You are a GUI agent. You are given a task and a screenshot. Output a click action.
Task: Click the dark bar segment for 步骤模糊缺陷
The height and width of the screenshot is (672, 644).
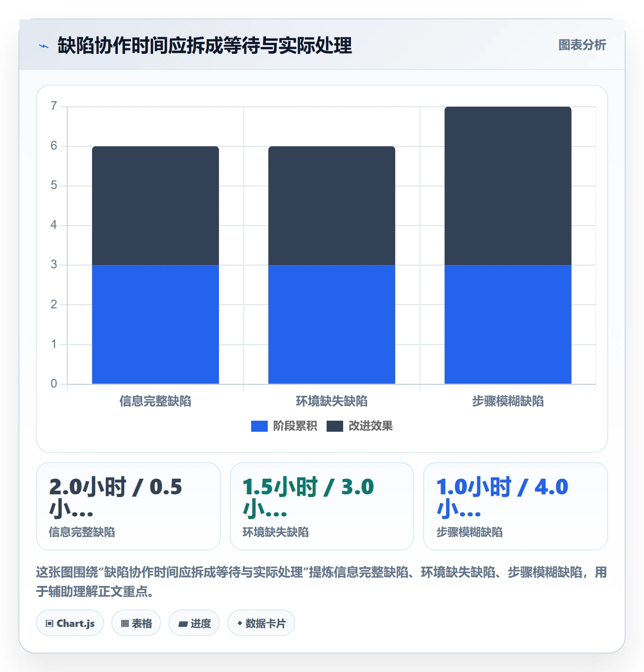[x=508, y=186]
